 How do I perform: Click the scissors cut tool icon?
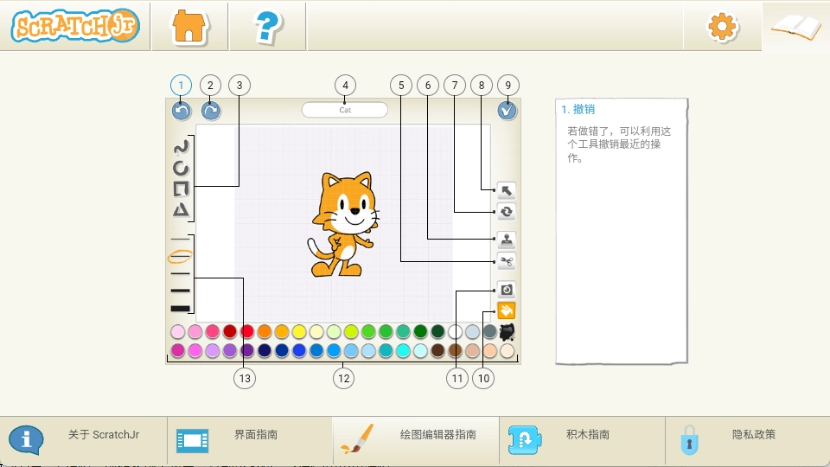pyautogui.click(x=506, y=262)
